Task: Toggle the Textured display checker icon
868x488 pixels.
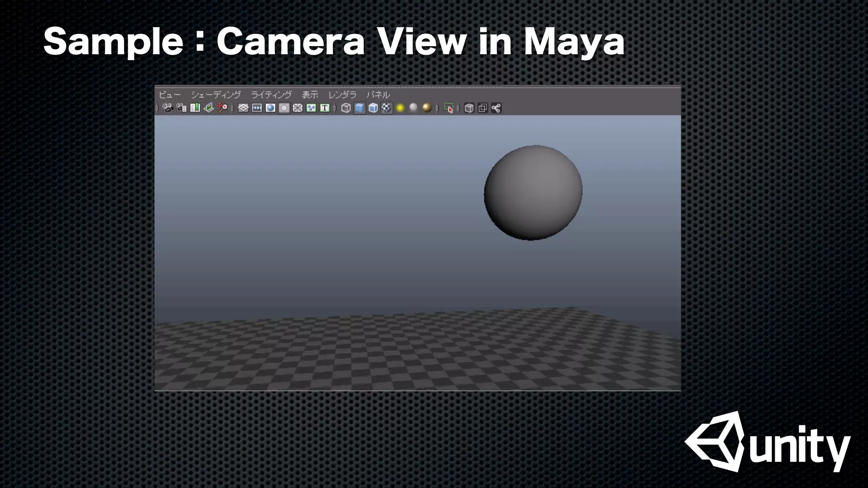Action: coord(387,108)
